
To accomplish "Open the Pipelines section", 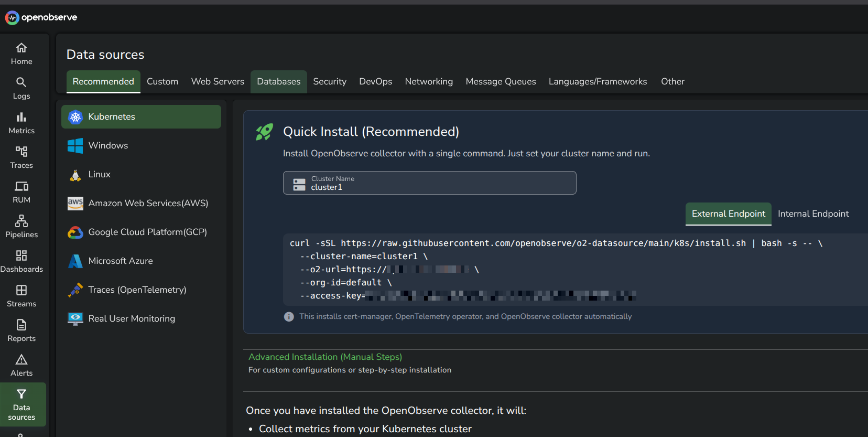I will (x=21, y=227).
